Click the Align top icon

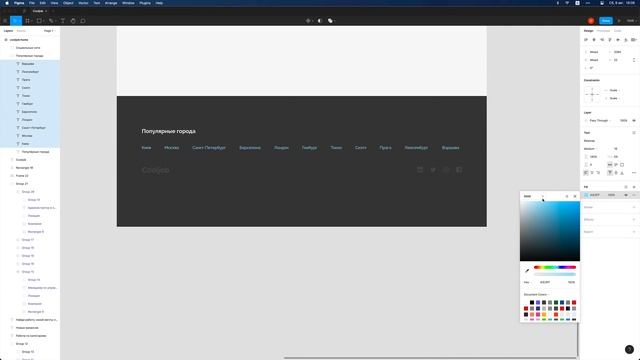(610, 40)
